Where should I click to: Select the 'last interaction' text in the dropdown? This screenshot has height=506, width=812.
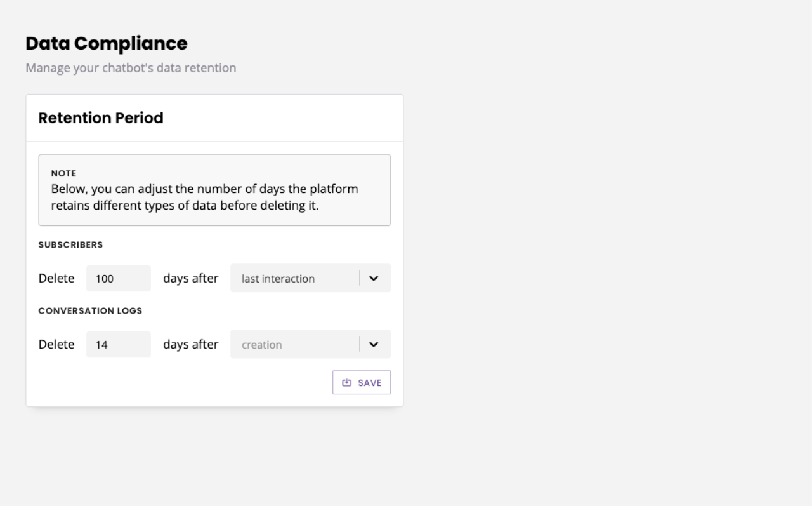coord(277,278)
